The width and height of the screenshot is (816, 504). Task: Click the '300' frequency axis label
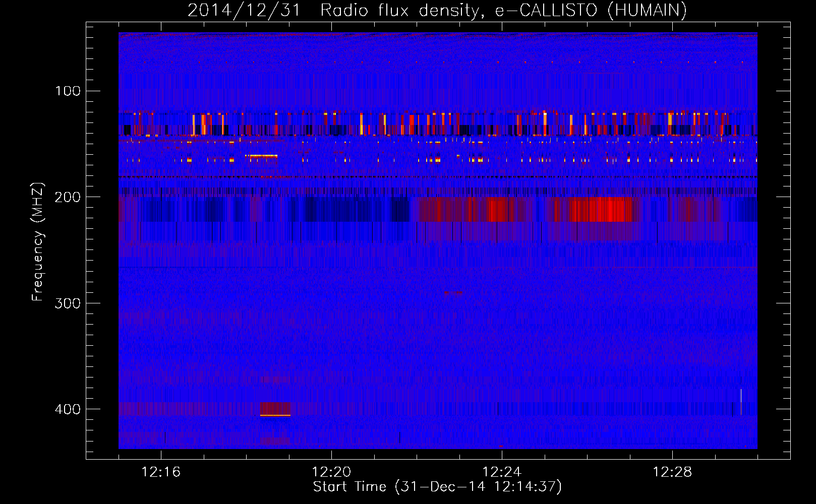tap(68, 303)
